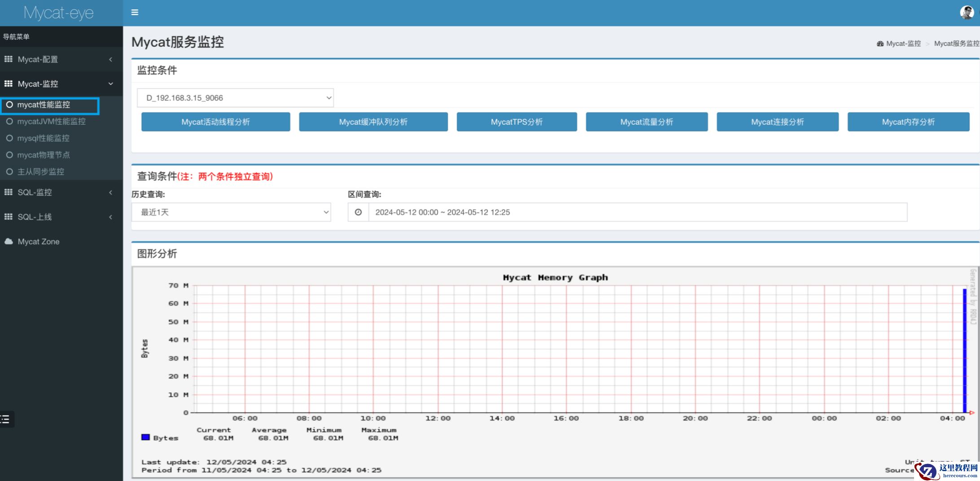This screenshot has width=980, height=481.
Task: Select the 主从同步监控 sidebar option
Action: tap(40, 172)
